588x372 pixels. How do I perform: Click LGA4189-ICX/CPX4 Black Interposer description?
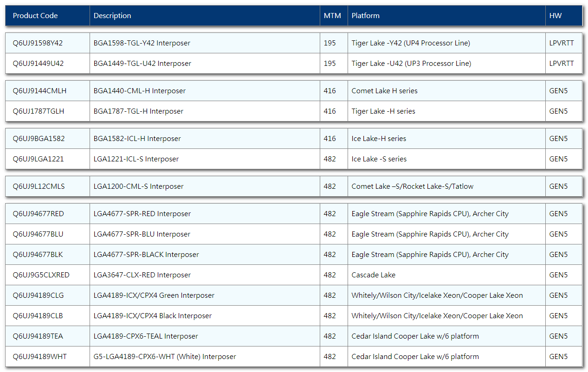click(x=153, y=316)
